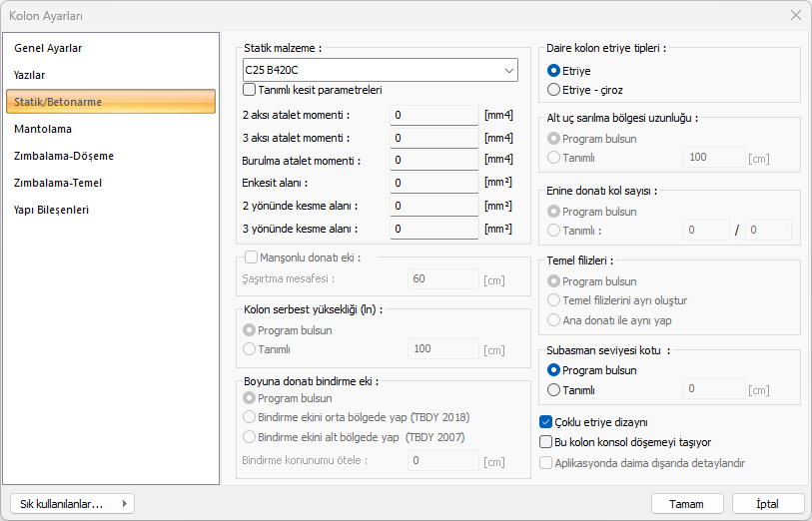The height and width of the screenshot is (521, 812).
Task: Enable Tanımlı kesit parametreleri checkbox
Action: pyautogui.click(x=249, y=90)
